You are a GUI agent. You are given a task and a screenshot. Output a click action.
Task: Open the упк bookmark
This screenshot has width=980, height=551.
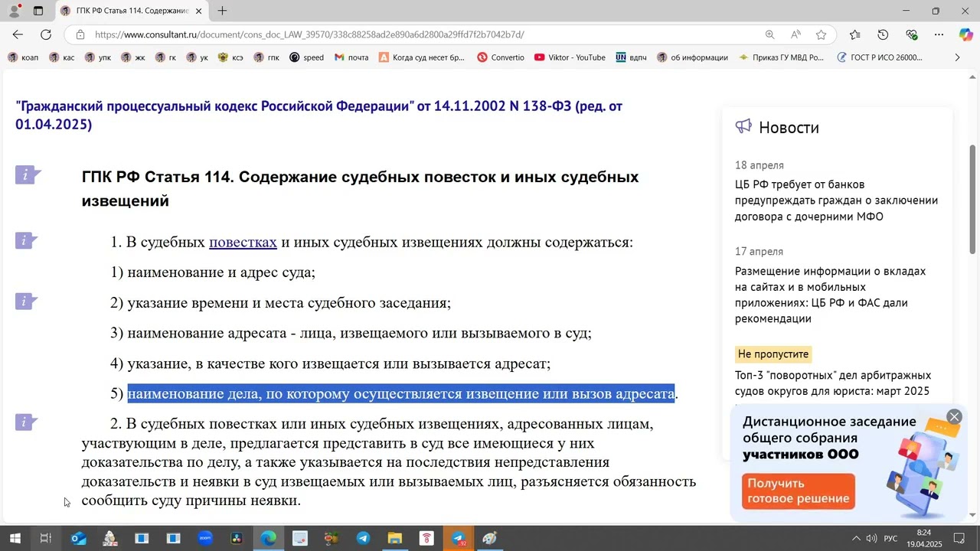coord(97,57)
